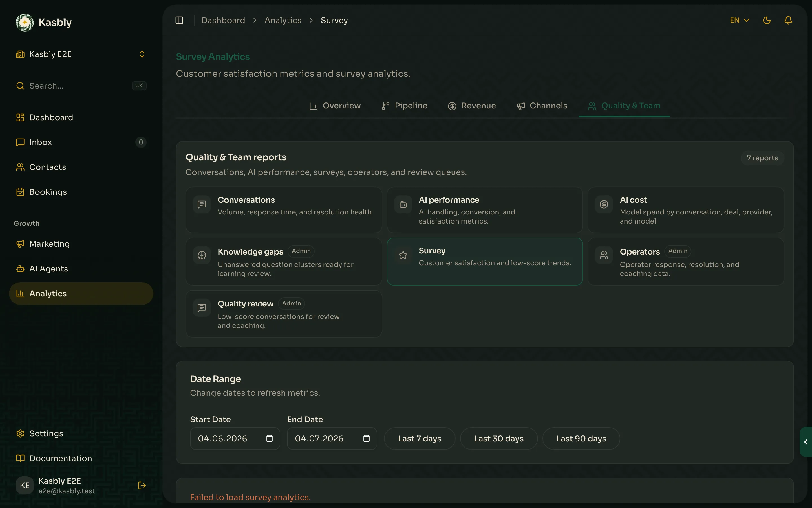Click the ⌘K shortcut hint
The height and width of the screenshot is (508, 812).
coord(139,86)
